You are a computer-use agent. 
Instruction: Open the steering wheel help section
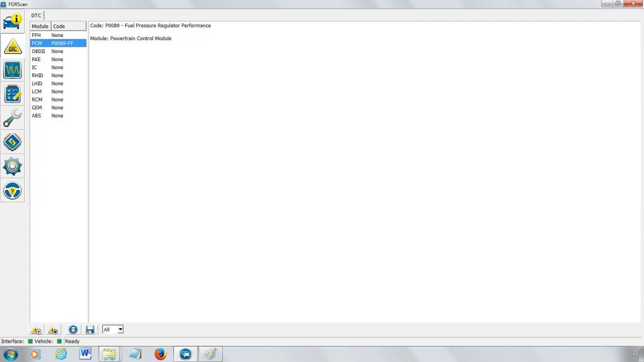click(x=12, y=190)
